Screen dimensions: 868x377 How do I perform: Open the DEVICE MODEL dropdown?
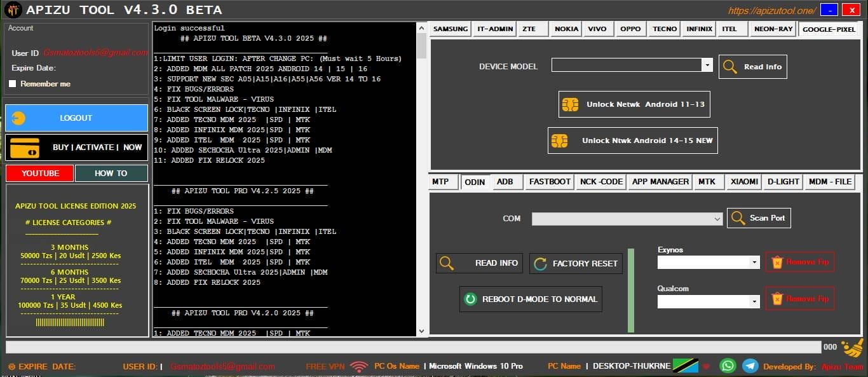coord(707,65)
